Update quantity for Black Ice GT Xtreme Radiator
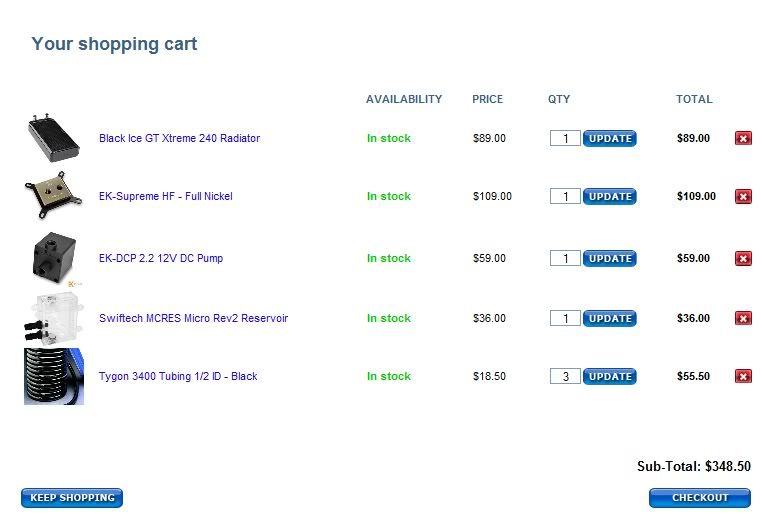 click(x=609, y=138)
